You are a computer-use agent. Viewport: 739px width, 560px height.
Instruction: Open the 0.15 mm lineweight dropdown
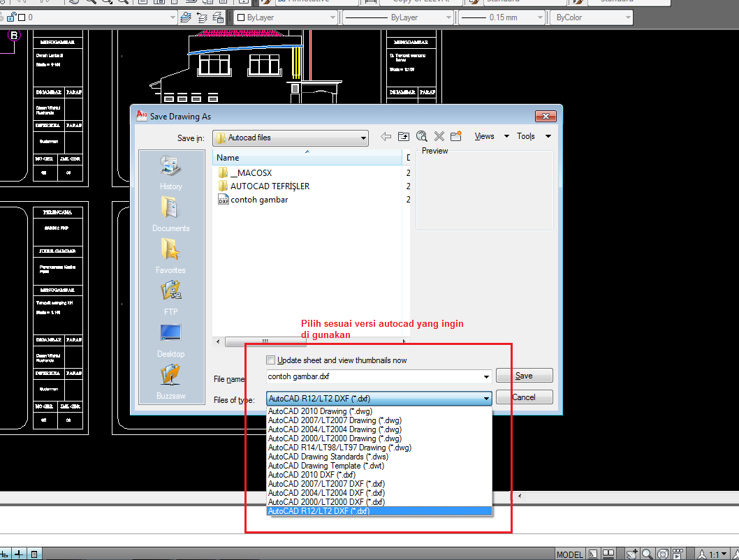pyautogui.click(x=540, y=17)
